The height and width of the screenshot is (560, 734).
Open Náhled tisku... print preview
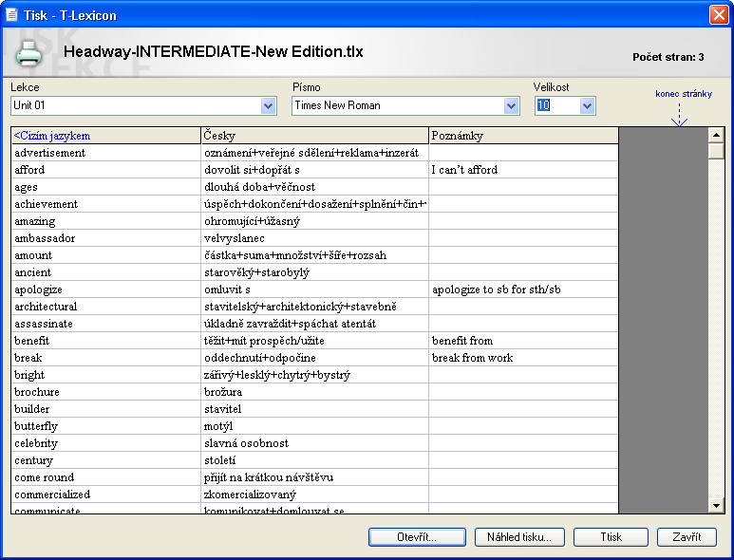[519, 537]
